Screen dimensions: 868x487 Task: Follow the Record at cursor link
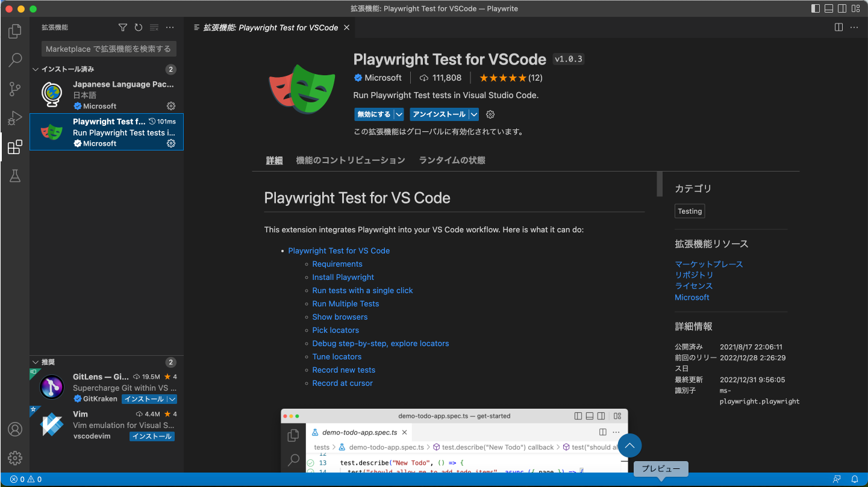point(343,383)
